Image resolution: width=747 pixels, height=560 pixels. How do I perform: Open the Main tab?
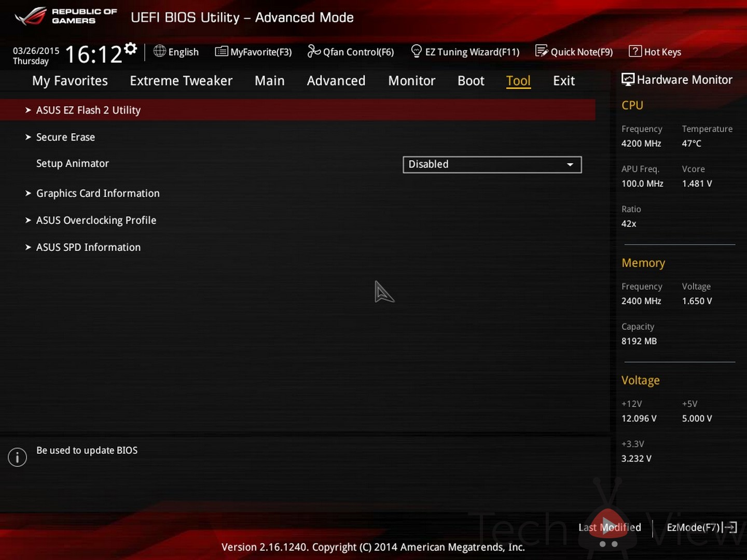tap(270, 81)
